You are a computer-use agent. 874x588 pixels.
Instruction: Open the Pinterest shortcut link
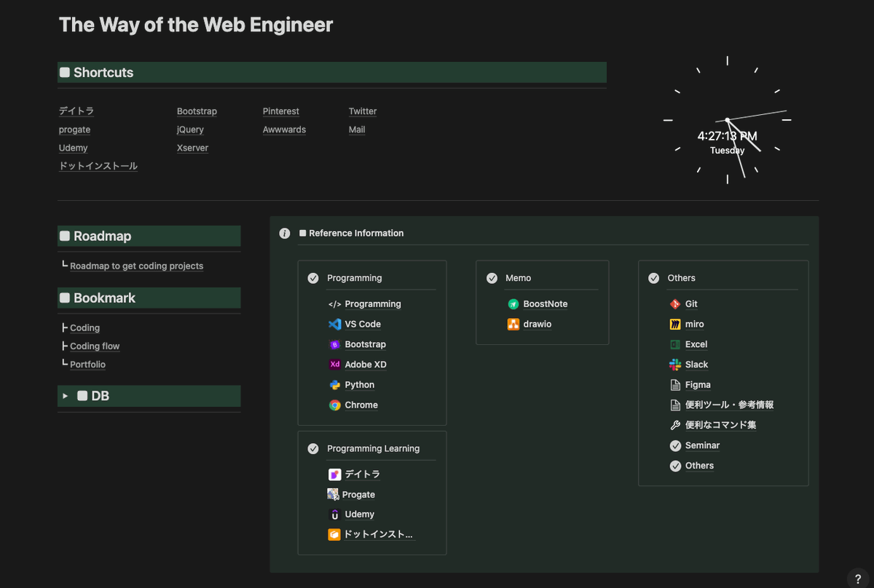281,111
